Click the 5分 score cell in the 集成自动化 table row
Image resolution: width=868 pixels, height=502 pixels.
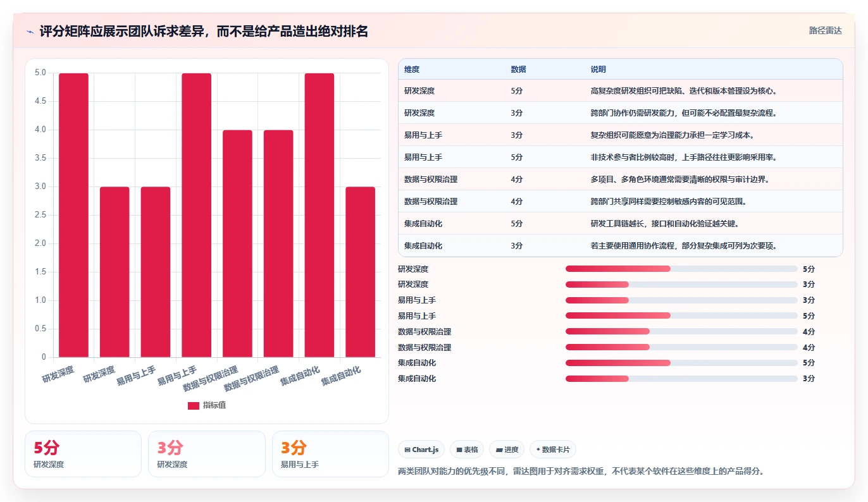click(516, 224)
